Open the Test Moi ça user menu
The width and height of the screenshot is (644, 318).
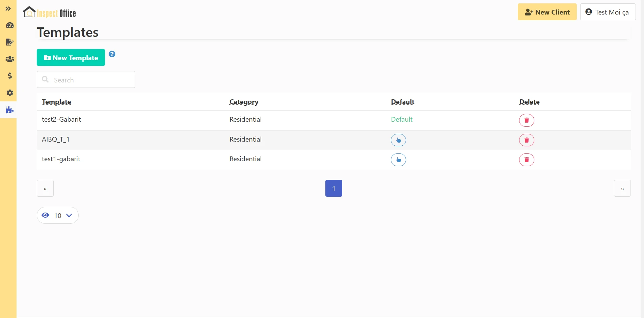(x=608, y=12)
